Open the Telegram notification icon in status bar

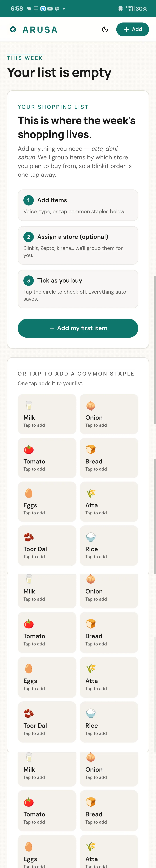coord(43,9)
